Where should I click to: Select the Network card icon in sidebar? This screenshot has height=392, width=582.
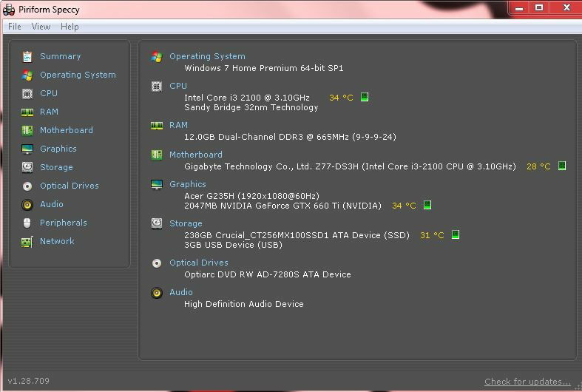coord(27,241)
